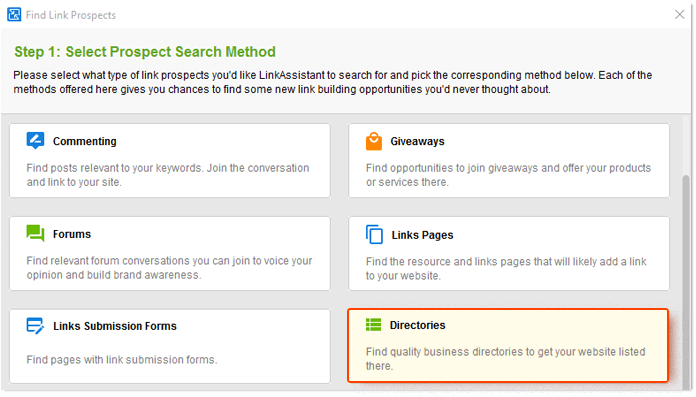The image size is (696, 397).
Task: Click the green Directories list icon
Action: 373,325
